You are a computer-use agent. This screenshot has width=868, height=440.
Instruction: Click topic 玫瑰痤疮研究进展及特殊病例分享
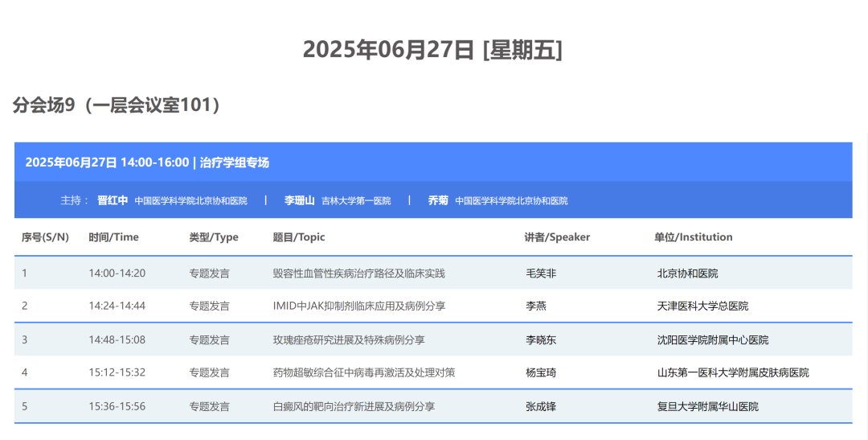[x=349, y=339]
